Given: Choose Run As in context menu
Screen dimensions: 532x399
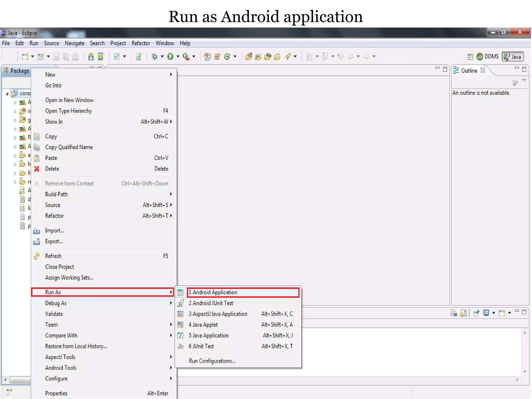Looking at the screenshot, I should click(x=103, y=292).
